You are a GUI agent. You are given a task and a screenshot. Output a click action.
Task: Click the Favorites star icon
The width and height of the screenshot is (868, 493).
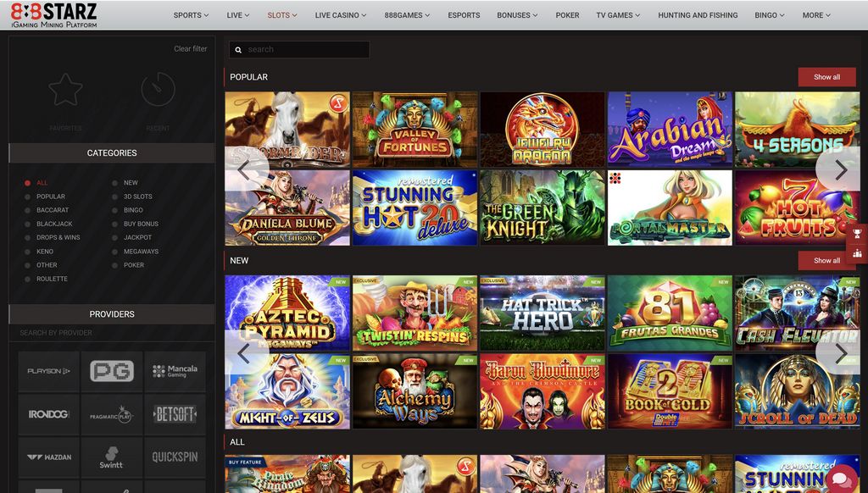pyautogui.click(x=64, y=89)
